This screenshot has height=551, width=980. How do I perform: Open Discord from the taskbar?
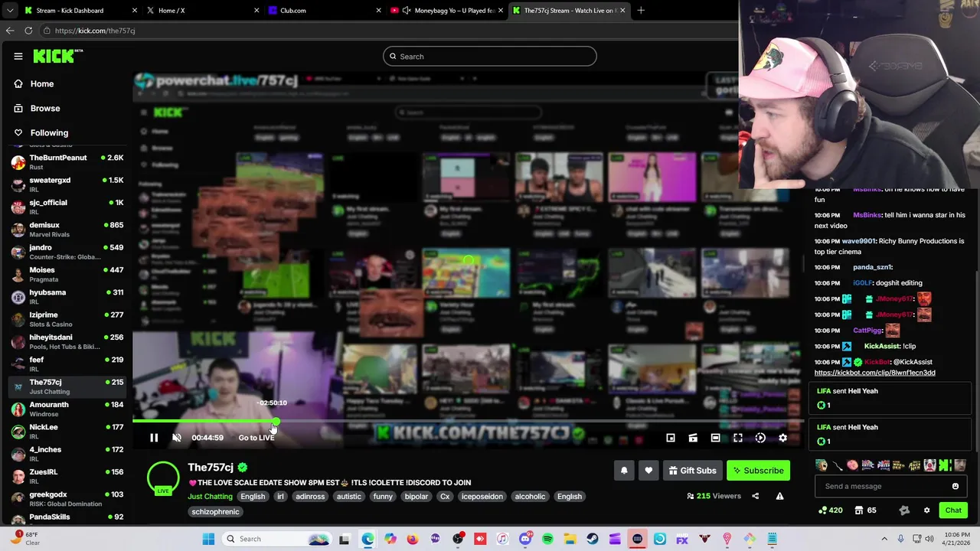[x=525, y=539]
